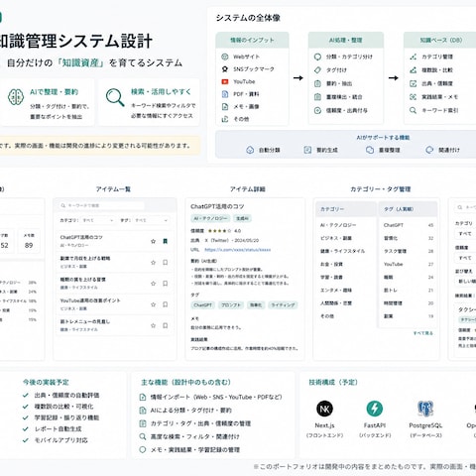Click the brain icon beside AIで整理・要約
This screenshot has height=476, width=476.
click(x=16, y=97)
